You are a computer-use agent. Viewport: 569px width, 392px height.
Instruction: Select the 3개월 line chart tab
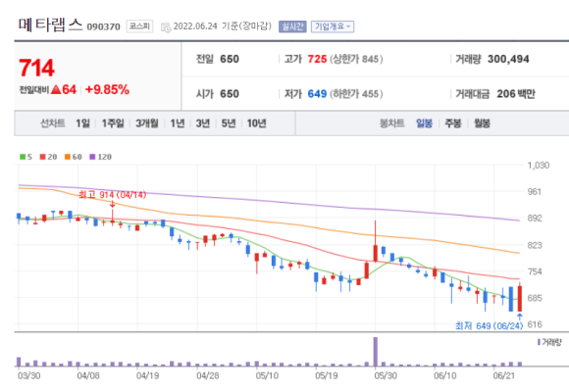tap(147, 123)
